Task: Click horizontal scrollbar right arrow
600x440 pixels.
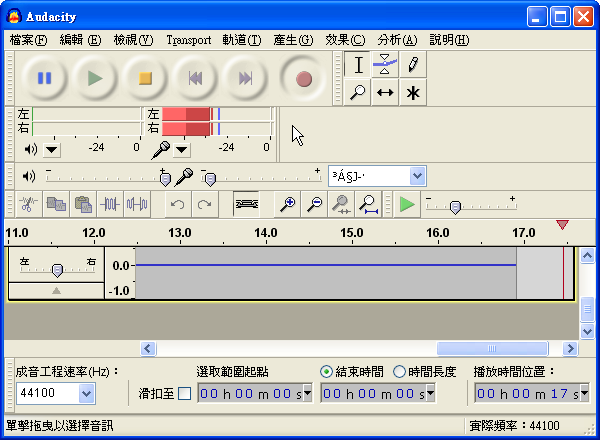Action: [570, 349]
